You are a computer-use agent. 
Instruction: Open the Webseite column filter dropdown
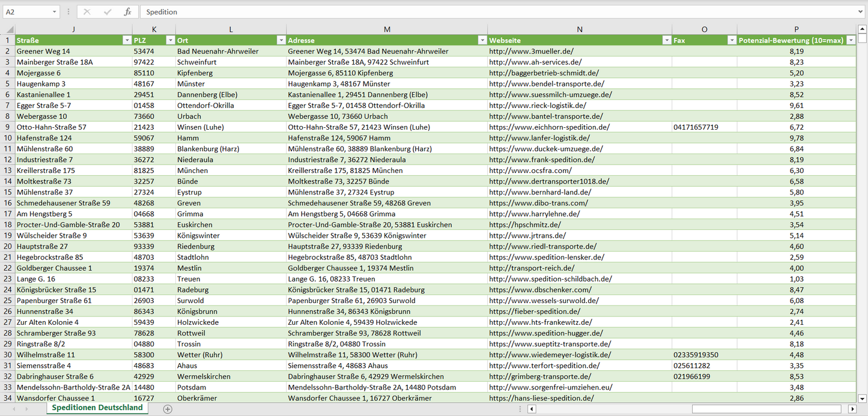point(666,40)
